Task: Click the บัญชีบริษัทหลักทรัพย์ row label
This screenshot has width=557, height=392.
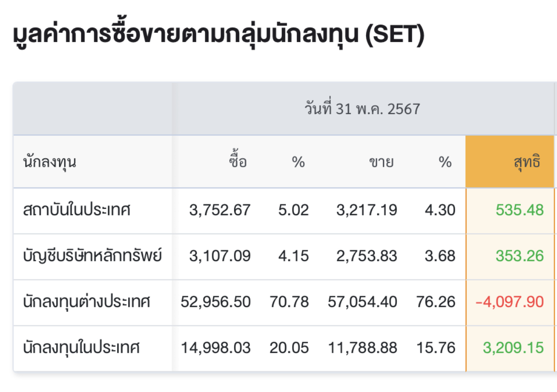Action: pos(92,255)
